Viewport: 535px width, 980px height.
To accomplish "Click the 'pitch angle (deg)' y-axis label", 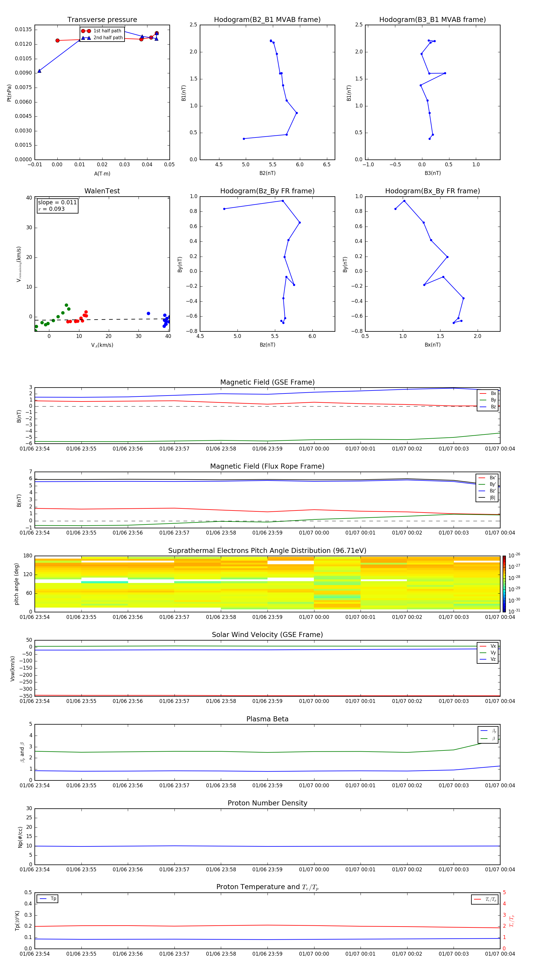I will click(16, 584).
